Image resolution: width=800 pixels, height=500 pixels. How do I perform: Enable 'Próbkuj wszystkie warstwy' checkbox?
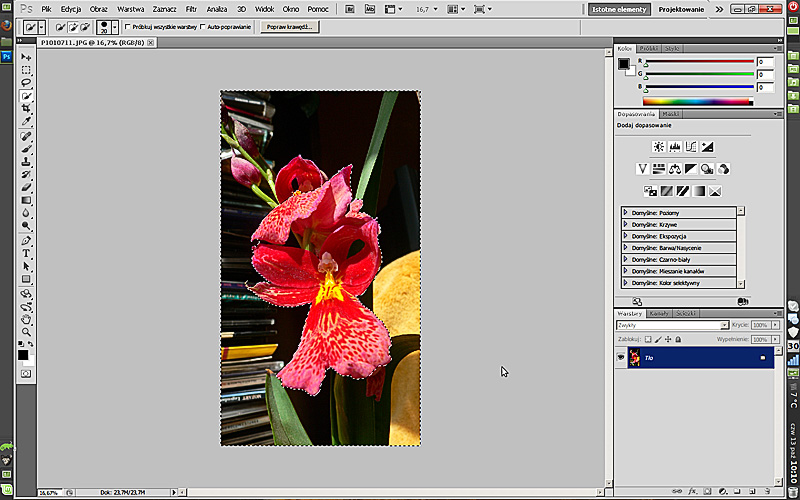tap(128, 27)
